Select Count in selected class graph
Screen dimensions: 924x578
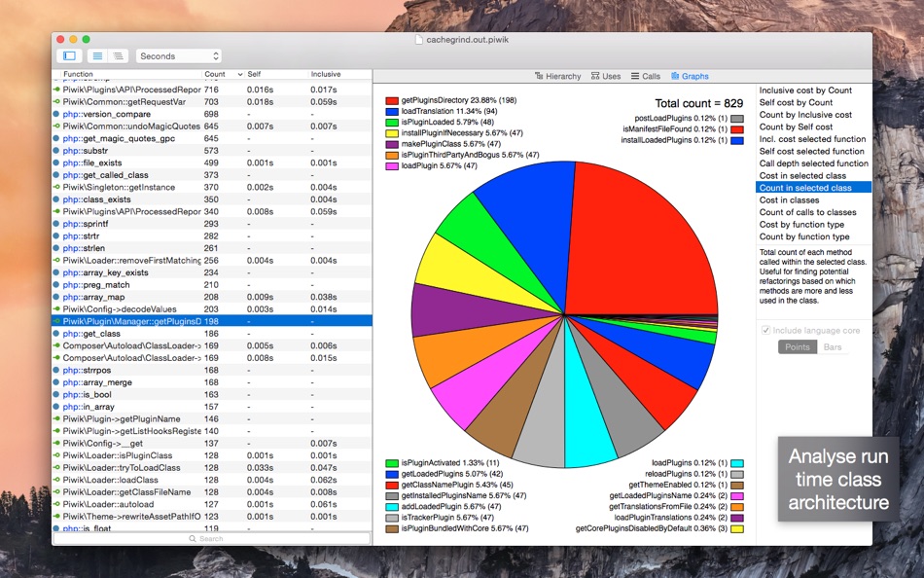tap(813, 188)
